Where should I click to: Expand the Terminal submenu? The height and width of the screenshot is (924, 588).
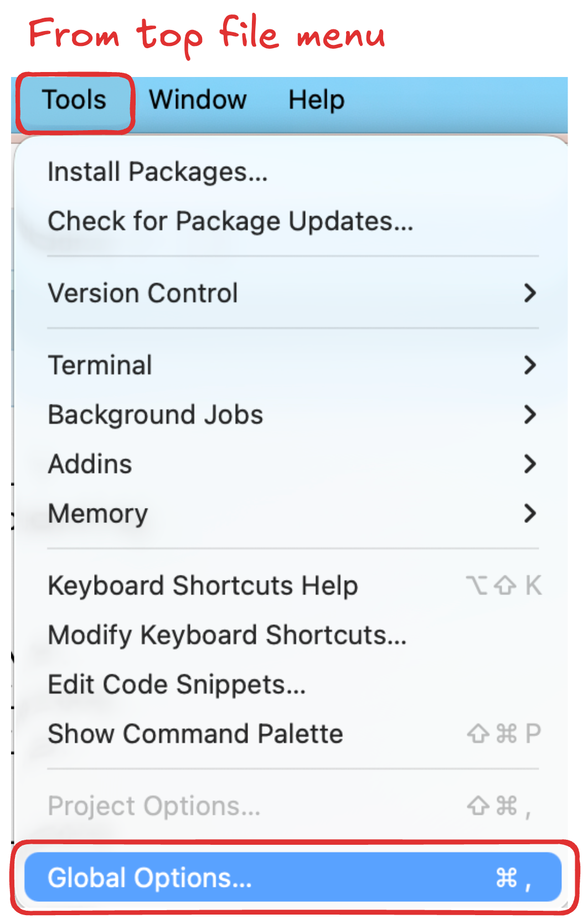pyautogui.click(x=100, y=365)
